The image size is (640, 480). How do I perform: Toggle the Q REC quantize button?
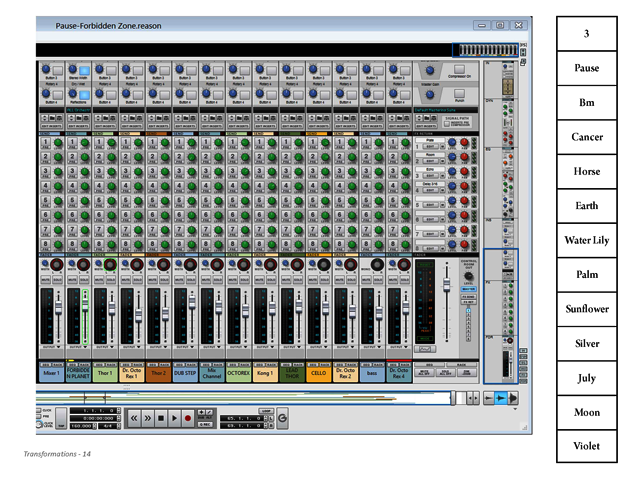pyautogui.click(x=205, y=424)
